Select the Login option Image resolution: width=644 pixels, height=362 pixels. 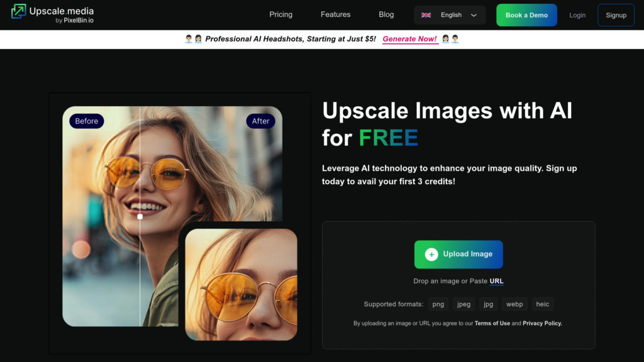tap(577, 14)
